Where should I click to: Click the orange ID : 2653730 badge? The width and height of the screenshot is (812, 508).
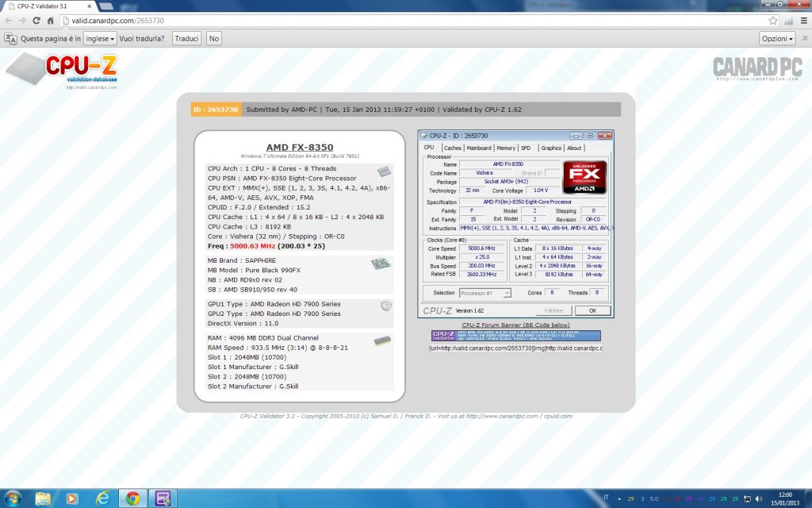(x=216, y=110)
